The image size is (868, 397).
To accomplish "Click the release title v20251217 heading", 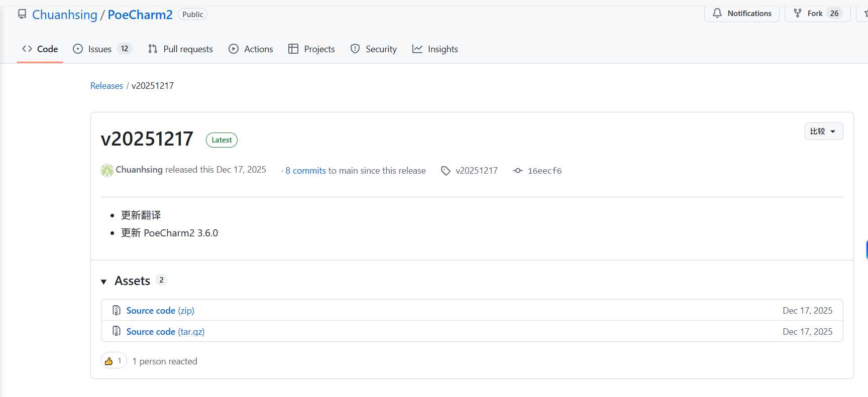I will 147,139.
